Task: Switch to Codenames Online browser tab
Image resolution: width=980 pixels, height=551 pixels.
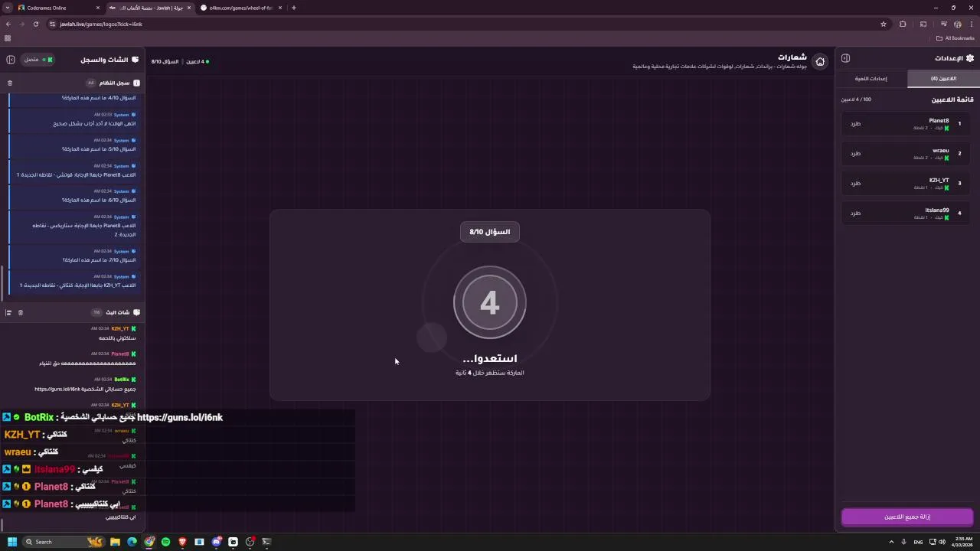Action: [x=59, y=8]
